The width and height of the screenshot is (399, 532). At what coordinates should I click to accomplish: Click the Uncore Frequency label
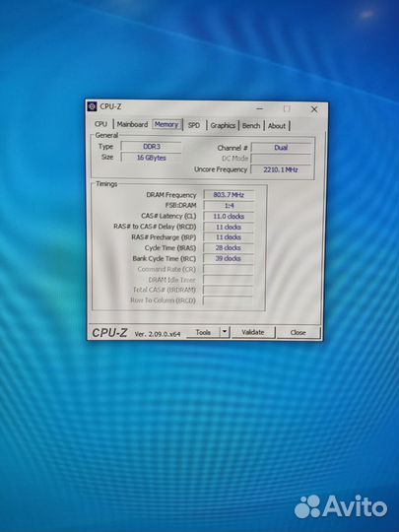point(221,169)
